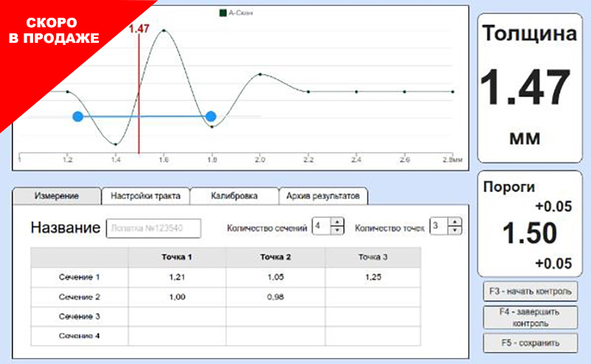
Task: Click F5 - сохранить button
Action: click(x=528, y=343)
